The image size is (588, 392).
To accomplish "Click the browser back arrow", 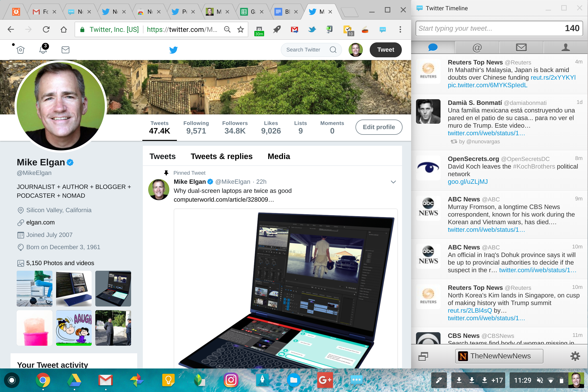I will [x=11, y=29].
